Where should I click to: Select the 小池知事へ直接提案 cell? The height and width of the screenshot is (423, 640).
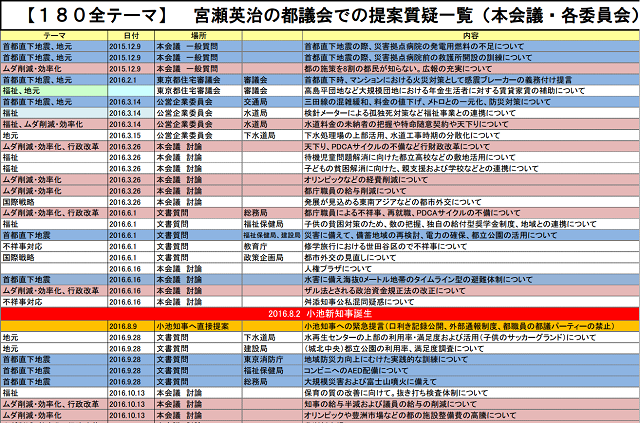(198, 326)
